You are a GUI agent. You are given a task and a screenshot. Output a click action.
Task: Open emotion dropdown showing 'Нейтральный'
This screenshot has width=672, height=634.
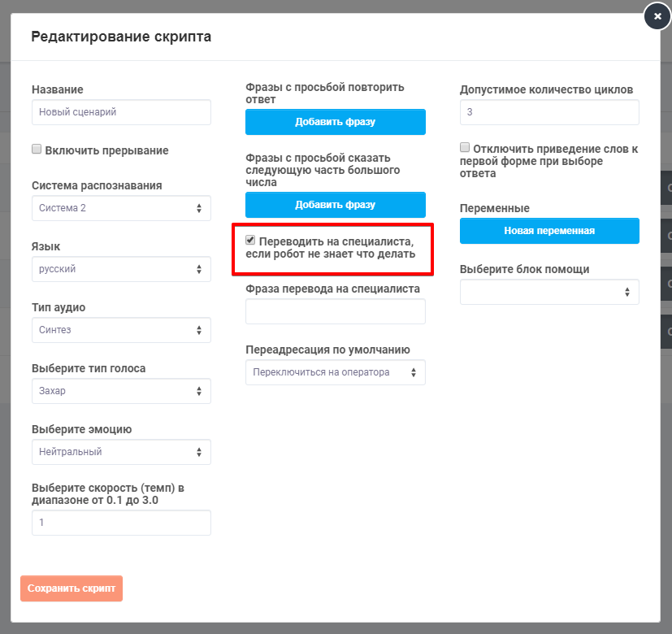pyautogui.click(x=121, y=452)
